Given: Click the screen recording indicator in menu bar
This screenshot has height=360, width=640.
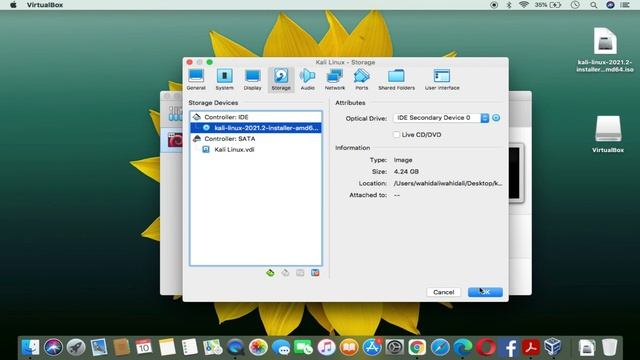Looking at the screenshot, I should (x=494, y=5).
